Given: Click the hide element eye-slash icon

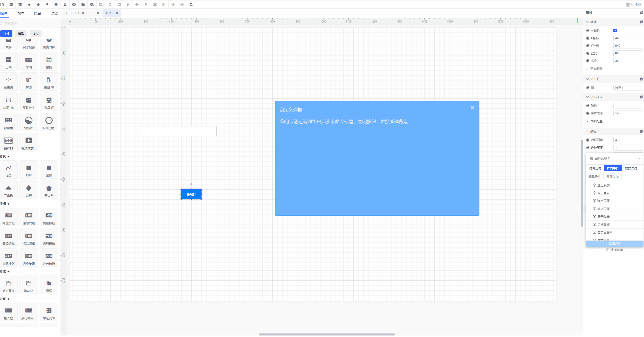Looking at the screenshot, I should 74,5.
